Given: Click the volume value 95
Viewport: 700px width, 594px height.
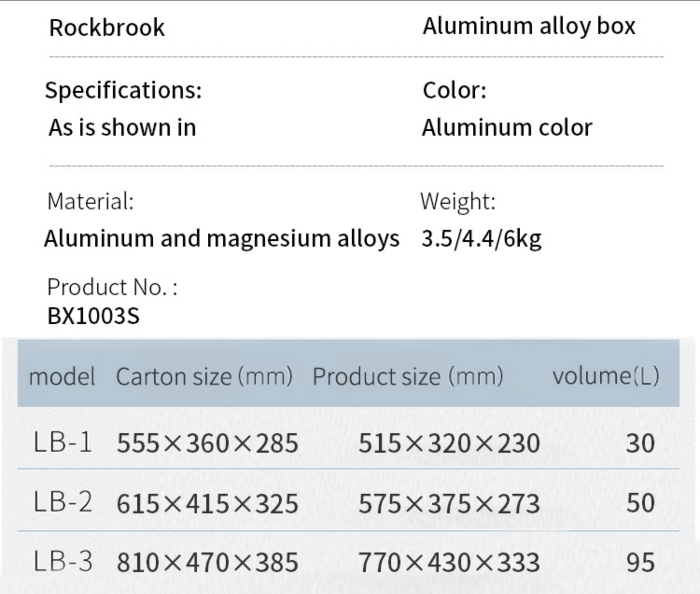Looking at the screenshot, I should pyautogui.click(x=640, y=563).
